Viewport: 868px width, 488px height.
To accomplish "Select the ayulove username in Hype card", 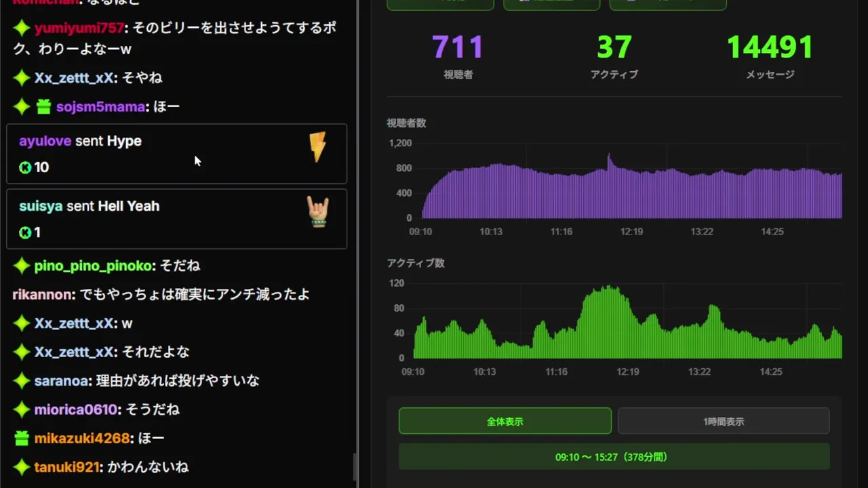I will (45, 141).
